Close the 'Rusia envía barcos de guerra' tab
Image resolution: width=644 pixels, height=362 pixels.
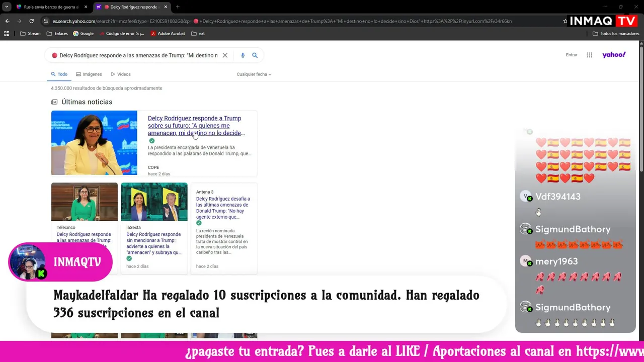point(86,7)
